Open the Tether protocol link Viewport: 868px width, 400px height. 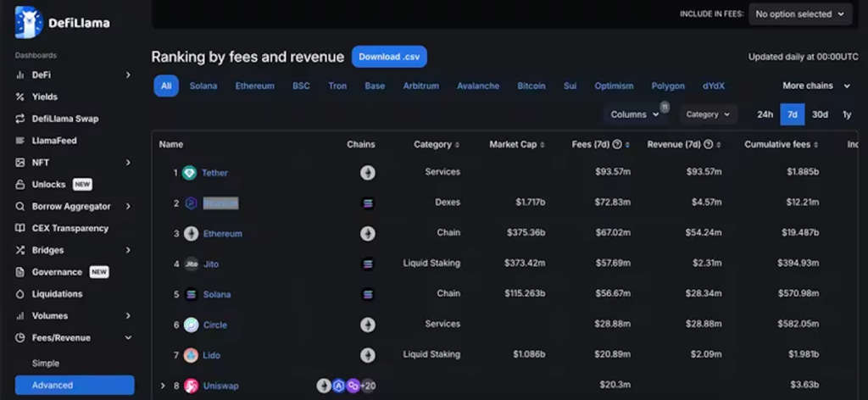(214, 173)
